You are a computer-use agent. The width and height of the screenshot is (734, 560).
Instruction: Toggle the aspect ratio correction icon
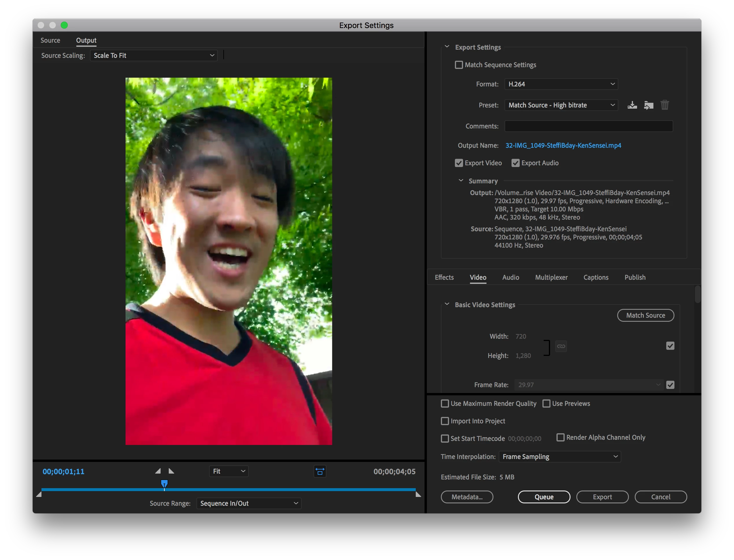click(320, 471)
